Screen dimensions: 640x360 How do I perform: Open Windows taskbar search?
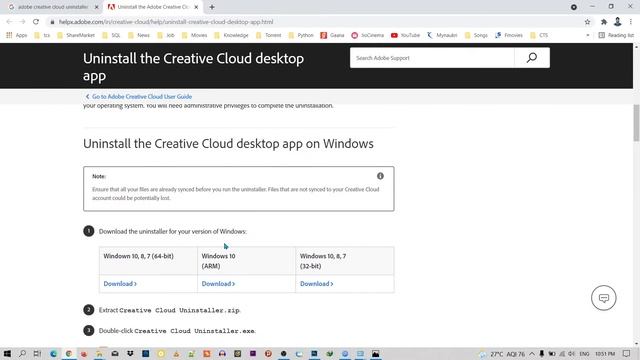22,353
